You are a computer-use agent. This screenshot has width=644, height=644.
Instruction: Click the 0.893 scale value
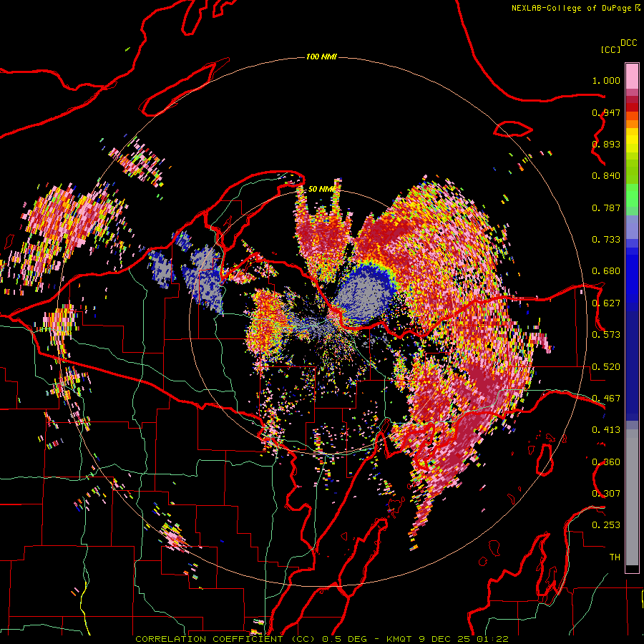606,144
